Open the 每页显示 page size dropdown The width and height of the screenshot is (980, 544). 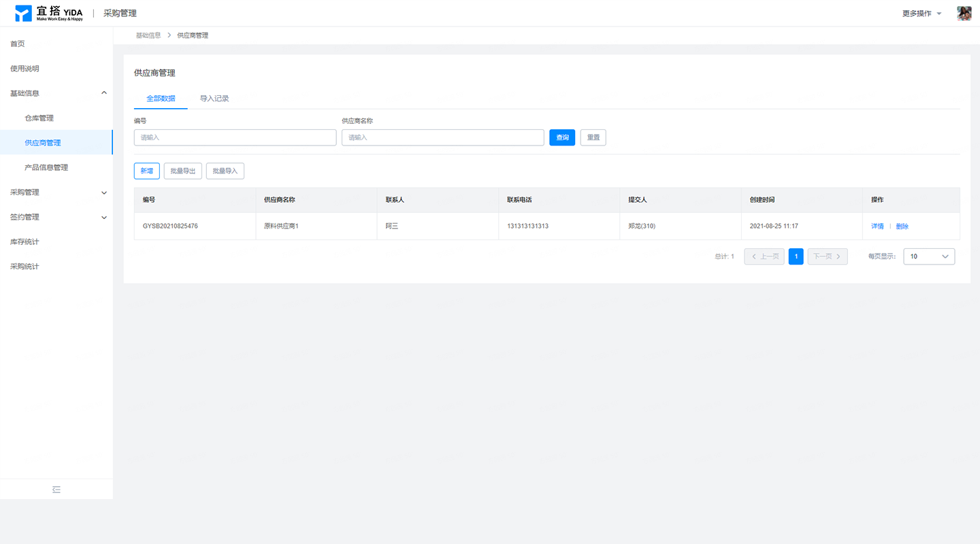click(x=929, y=256)
